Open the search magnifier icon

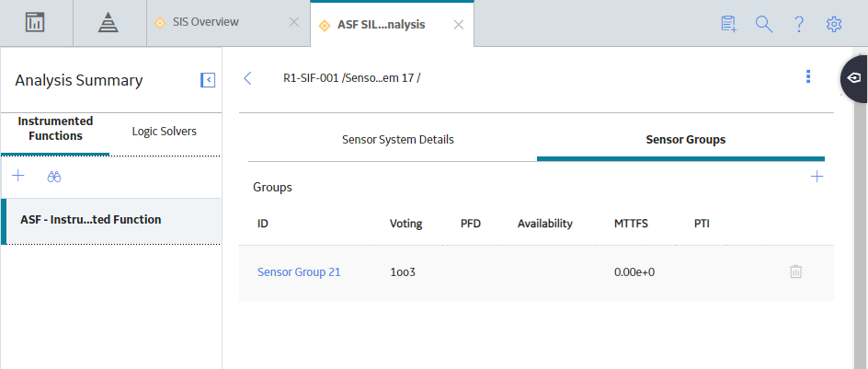click(x=764, y=24)
